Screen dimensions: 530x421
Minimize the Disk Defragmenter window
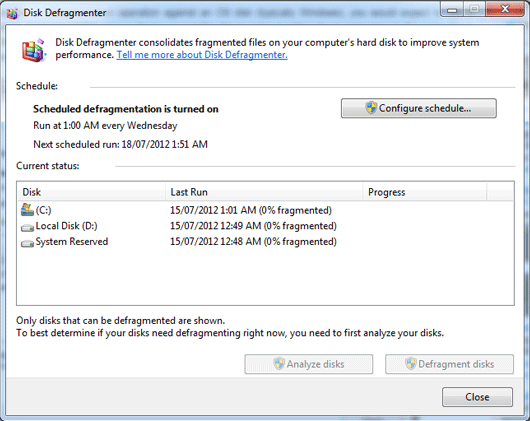[x=452, y=9]
